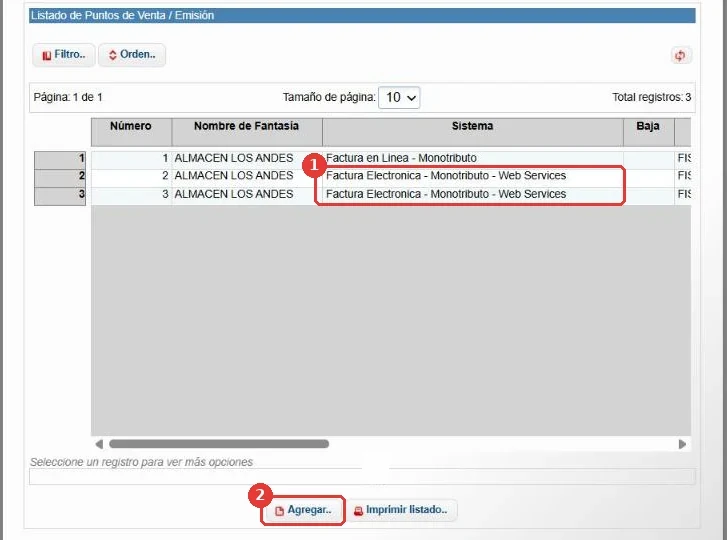Click the horizontal scrollbar thumb

[x=219, y=444]
